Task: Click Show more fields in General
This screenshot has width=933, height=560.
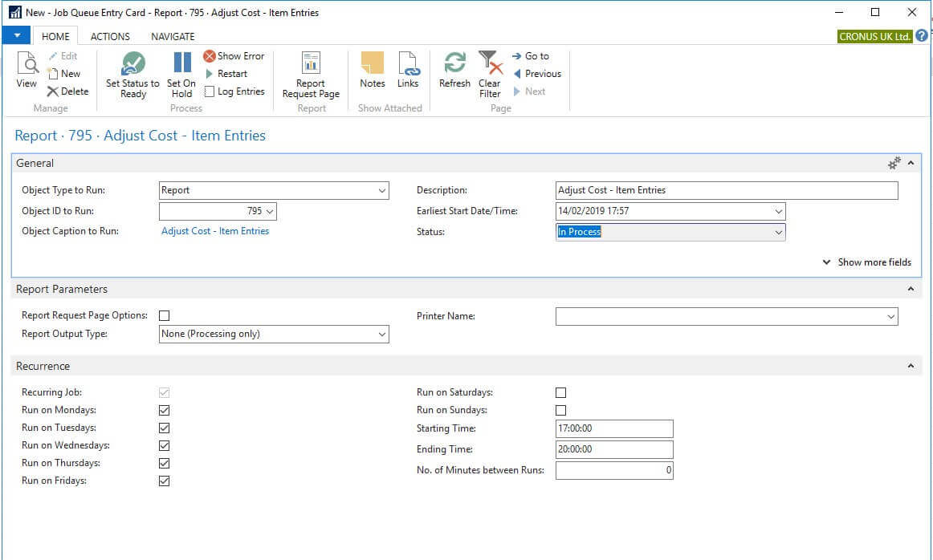Action: [x=867, y=262]
